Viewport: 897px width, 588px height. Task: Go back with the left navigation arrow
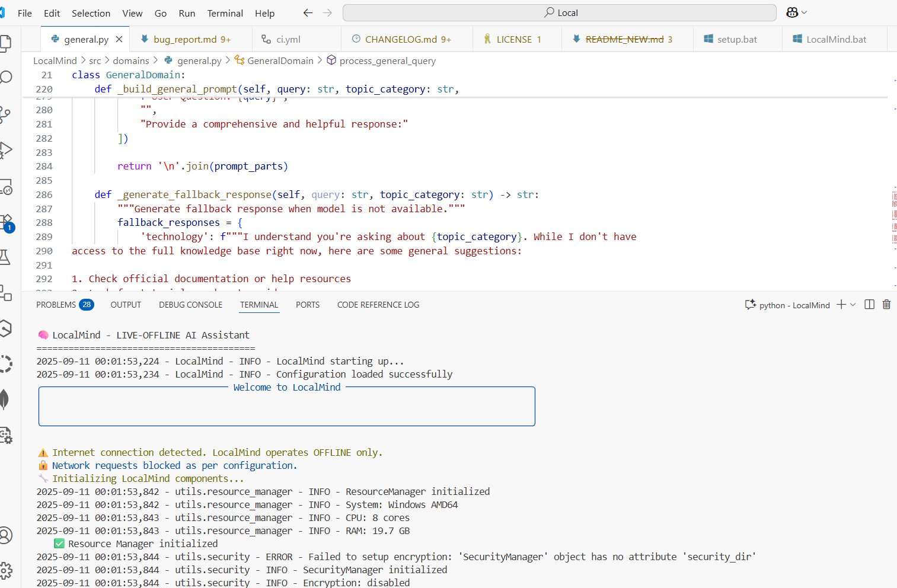coord(308,12)
